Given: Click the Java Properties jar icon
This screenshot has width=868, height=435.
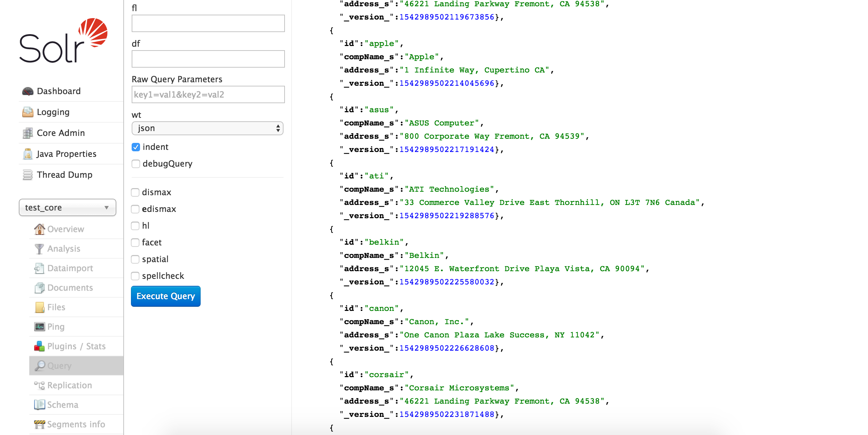Looking at the screenshot, I should (28, 154).
